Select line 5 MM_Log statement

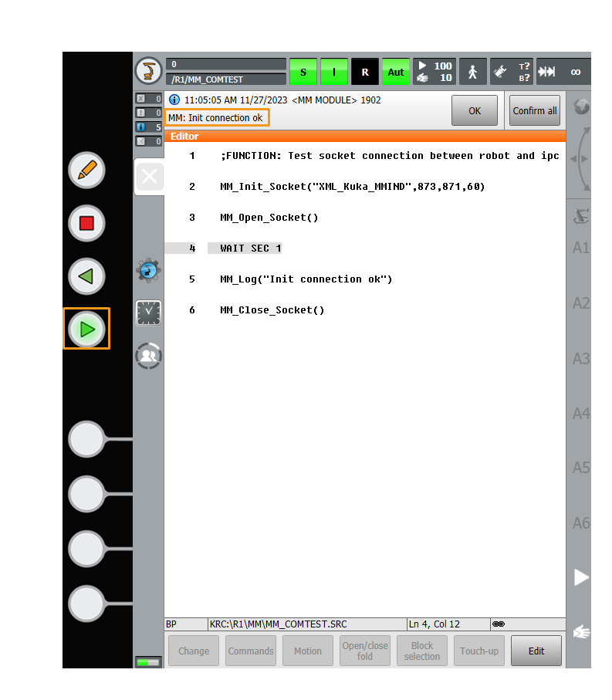click(x=306, y=279)
